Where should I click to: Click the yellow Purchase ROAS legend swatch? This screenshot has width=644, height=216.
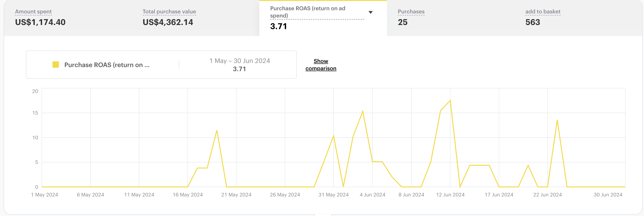(55, 65)
